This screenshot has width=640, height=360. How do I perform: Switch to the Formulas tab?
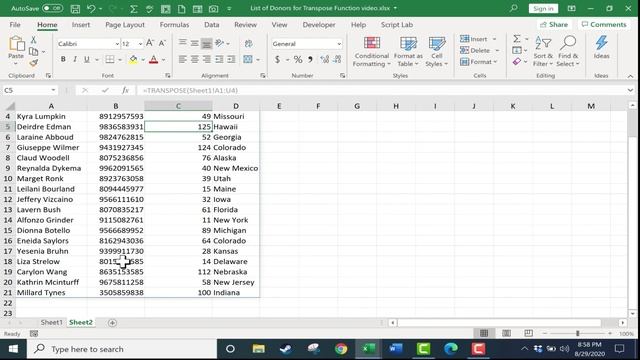(x=174, y=25)
